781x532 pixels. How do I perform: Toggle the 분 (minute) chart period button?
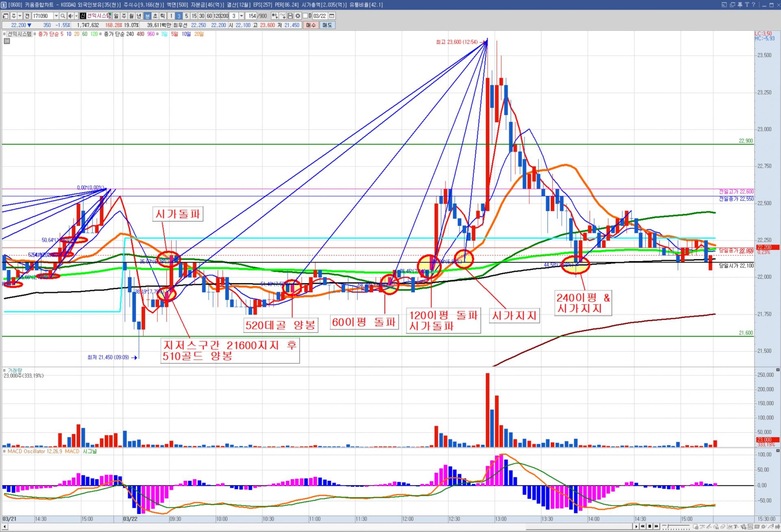[147, 16]
